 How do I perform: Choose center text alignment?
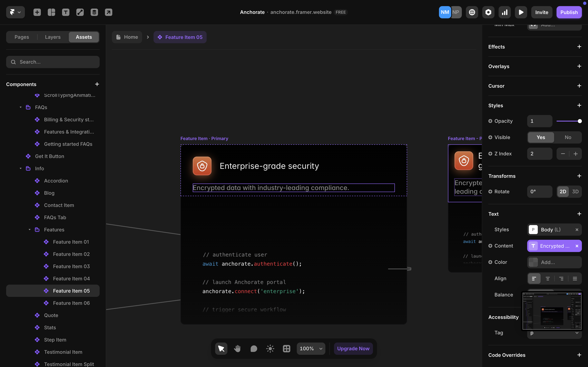pos(548,278)
